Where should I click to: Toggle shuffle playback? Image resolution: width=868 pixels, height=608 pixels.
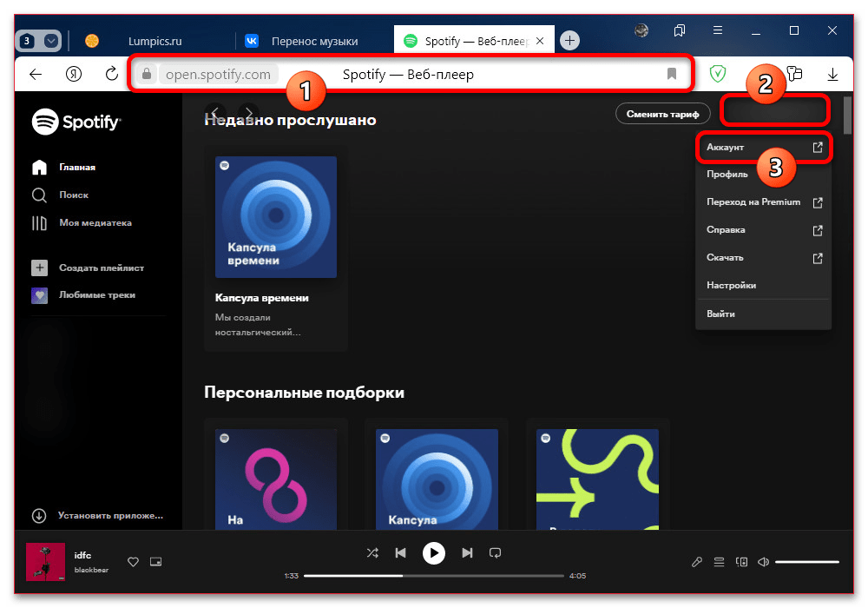click(372, 553)
